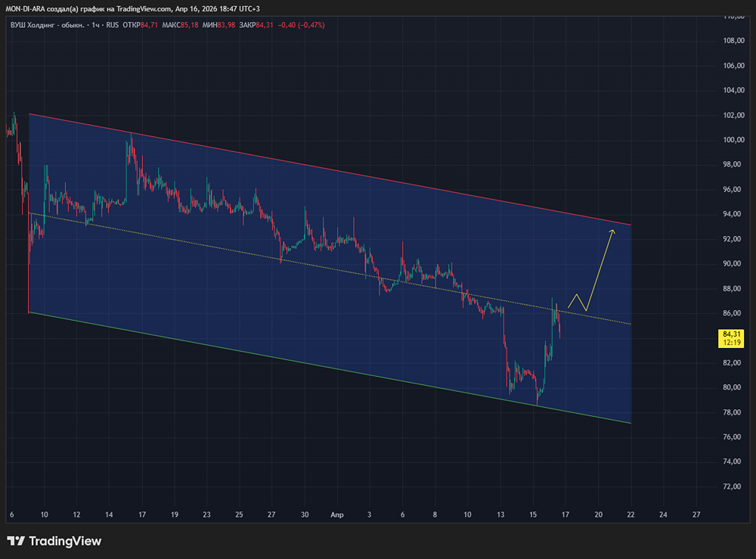Click the 106,00 price axis label
Viewport: 756px width, 559px height.
(734, 66)
